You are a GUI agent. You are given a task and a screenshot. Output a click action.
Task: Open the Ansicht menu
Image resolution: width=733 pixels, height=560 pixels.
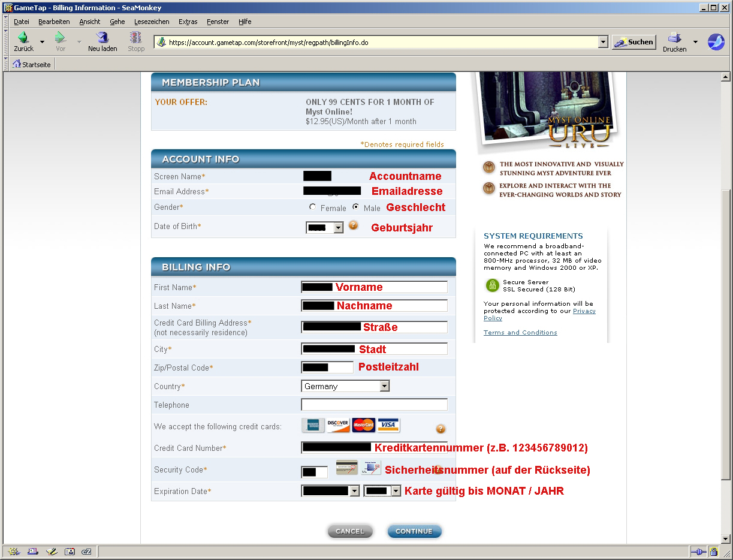[90, 22]
